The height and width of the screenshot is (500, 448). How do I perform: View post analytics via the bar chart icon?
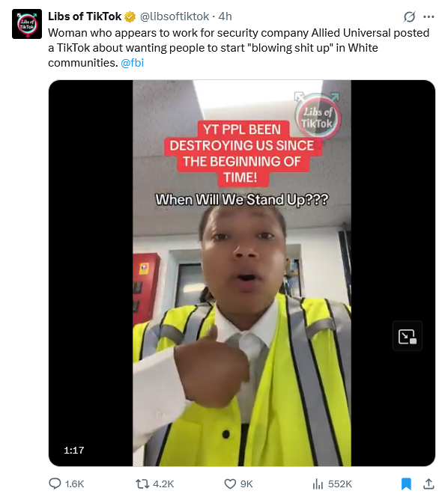pos(318,484)
